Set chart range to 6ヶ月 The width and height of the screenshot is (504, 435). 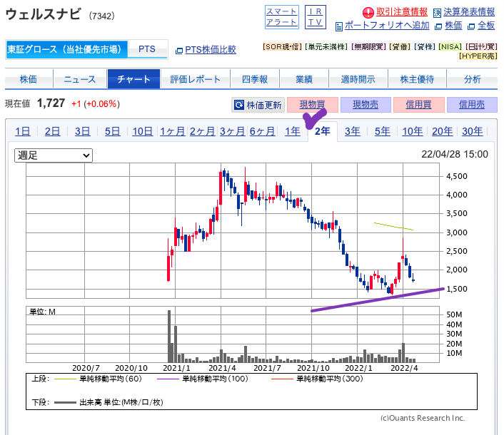(262, 131)
